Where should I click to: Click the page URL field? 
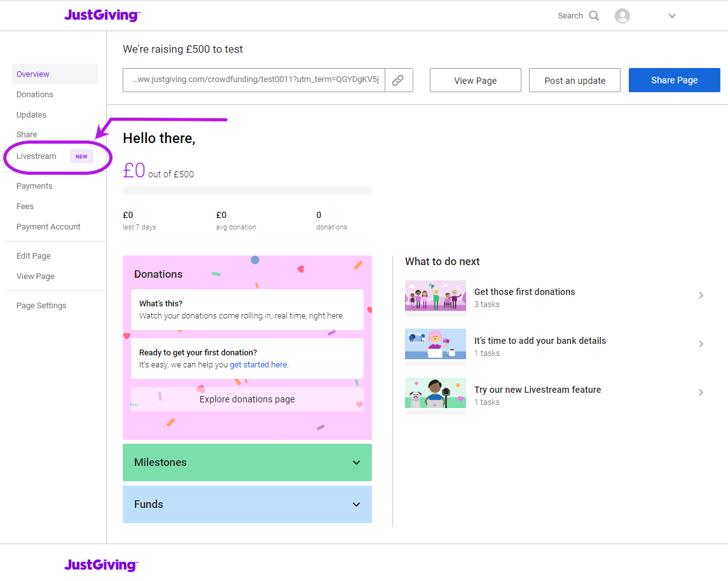254,80
